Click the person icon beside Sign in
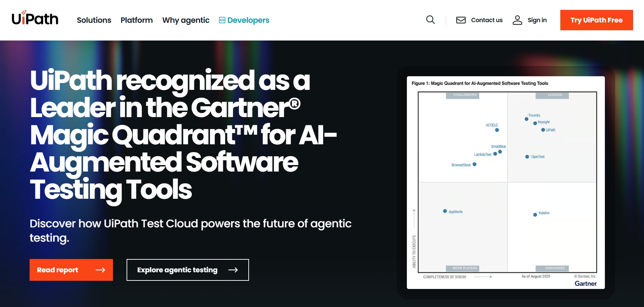Image resolution: width=644 pixels, height=307 pixels. pyautogui.click(x=517, y=20)
